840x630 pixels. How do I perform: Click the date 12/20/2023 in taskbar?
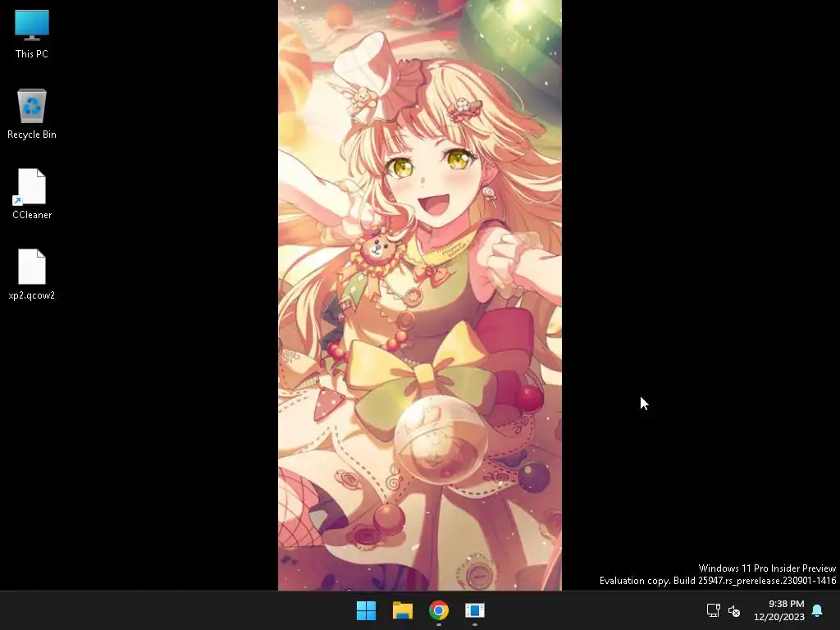[779, 617]
